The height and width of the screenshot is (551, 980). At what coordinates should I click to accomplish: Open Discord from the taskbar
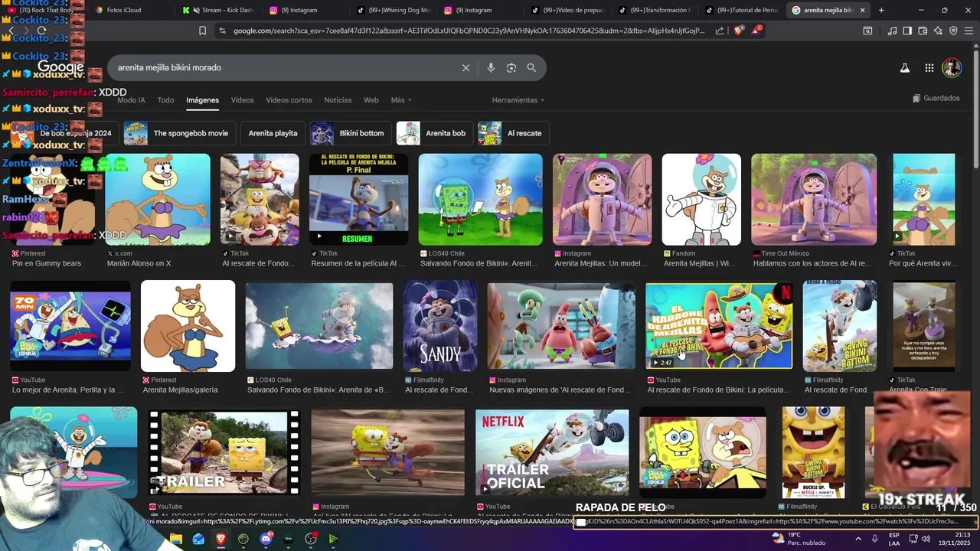(x=266, y=539)
